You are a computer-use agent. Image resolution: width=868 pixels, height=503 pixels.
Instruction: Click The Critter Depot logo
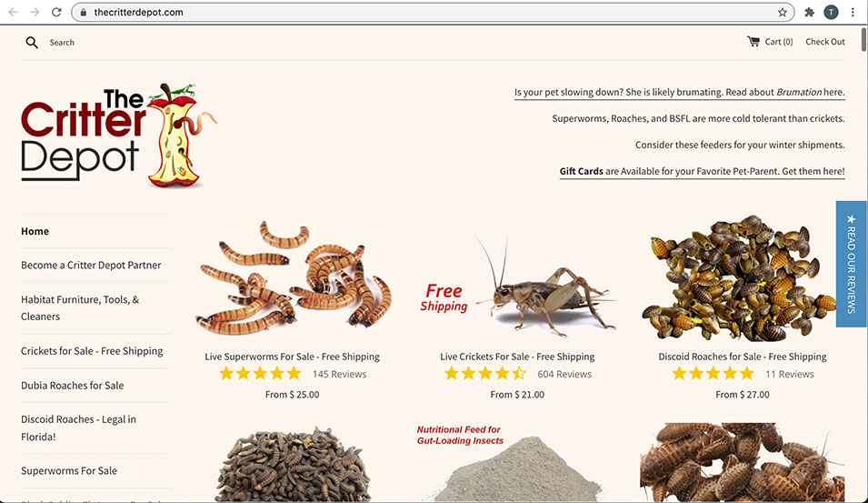pos(119,135)
